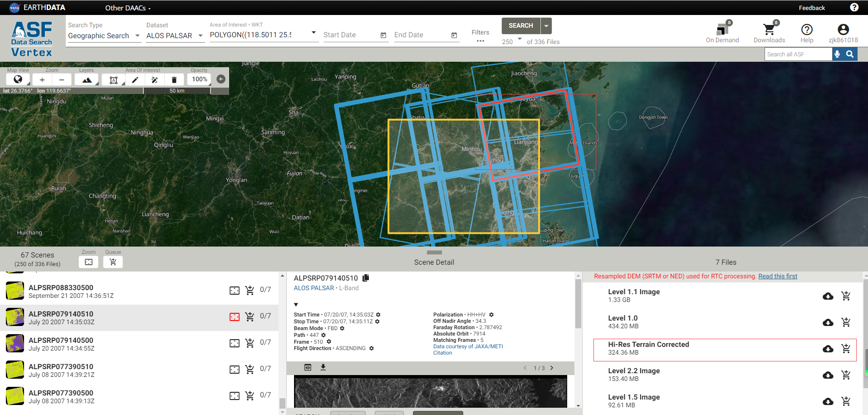This screenshot has height=415, width=868.
Task: Zoom in on the map with plus
Action: [x=42, y=79]
